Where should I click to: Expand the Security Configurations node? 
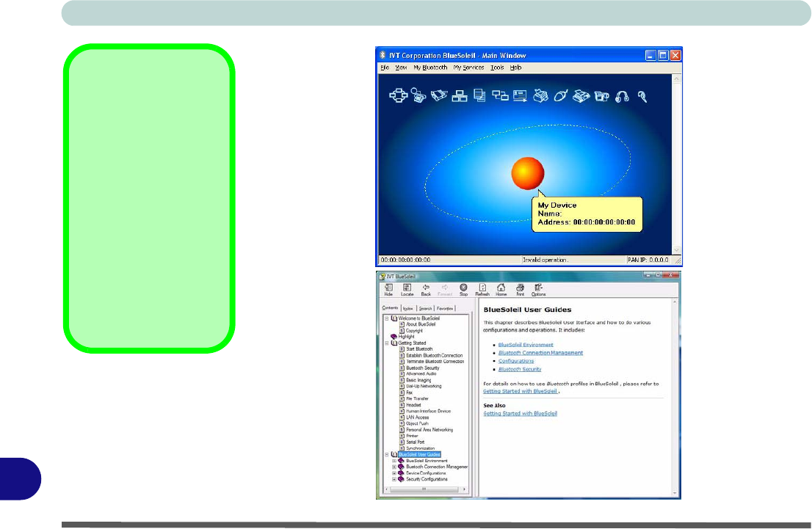pos(394,479)
